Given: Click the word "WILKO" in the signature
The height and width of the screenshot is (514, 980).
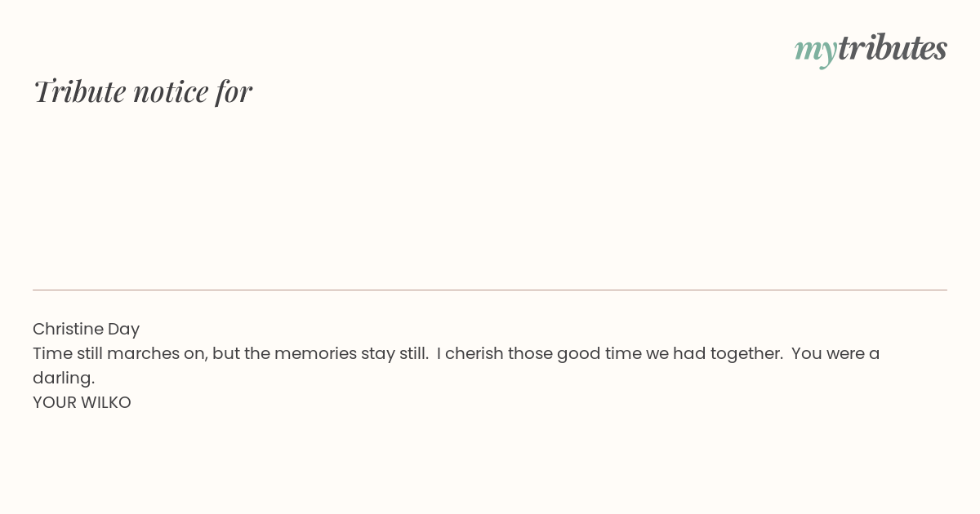Looking at the screenshot, I should tap(104, 403).
